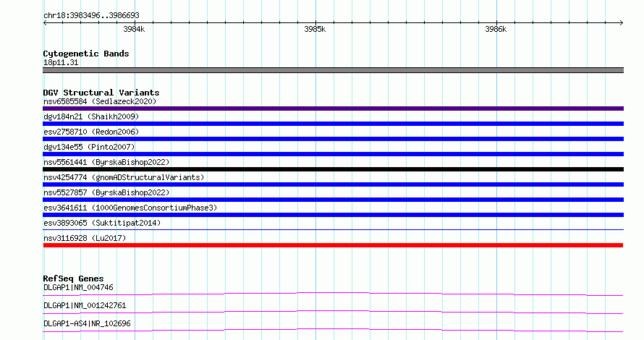
Task: Click the esv3641611 (1000GenomesConsortiumPhase3) label
Action: pyautogui.click(x=130, y=208)
